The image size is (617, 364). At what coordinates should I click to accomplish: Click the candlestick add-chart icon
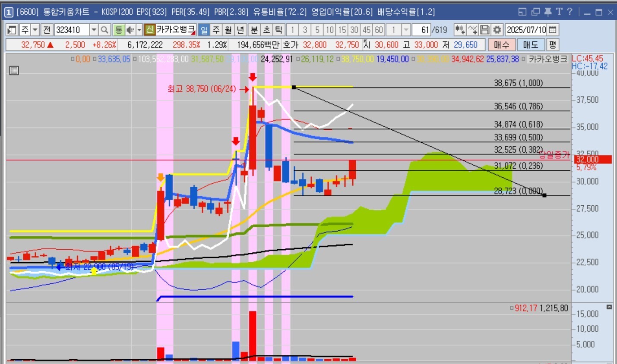click(x=460, y=30)
